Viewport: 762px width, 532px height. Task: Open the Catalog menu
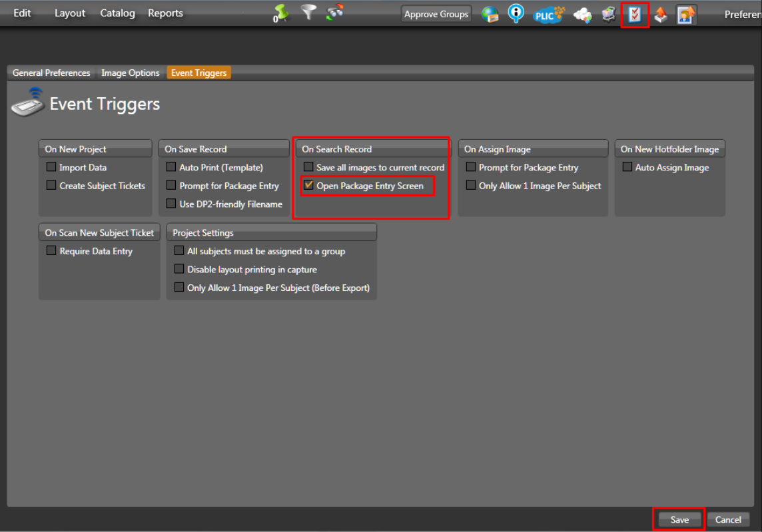tap(117, 12)
